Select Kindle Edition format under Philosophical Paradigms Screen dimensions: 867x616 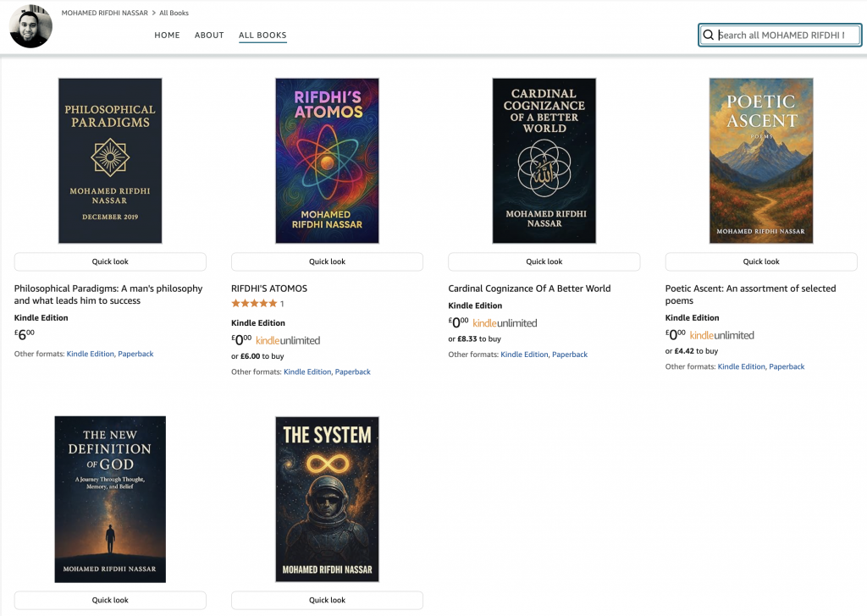[x=90, y=354]
